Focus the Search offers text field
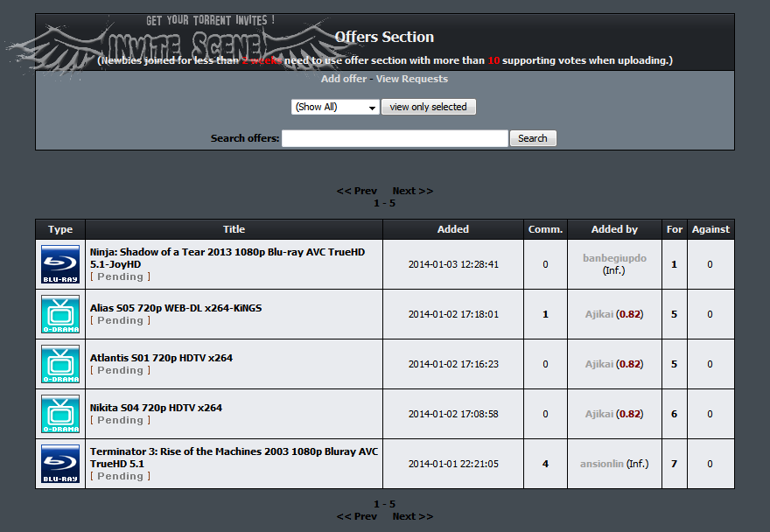The height and width of the screenshot is (532, 770). click(395, 138)
